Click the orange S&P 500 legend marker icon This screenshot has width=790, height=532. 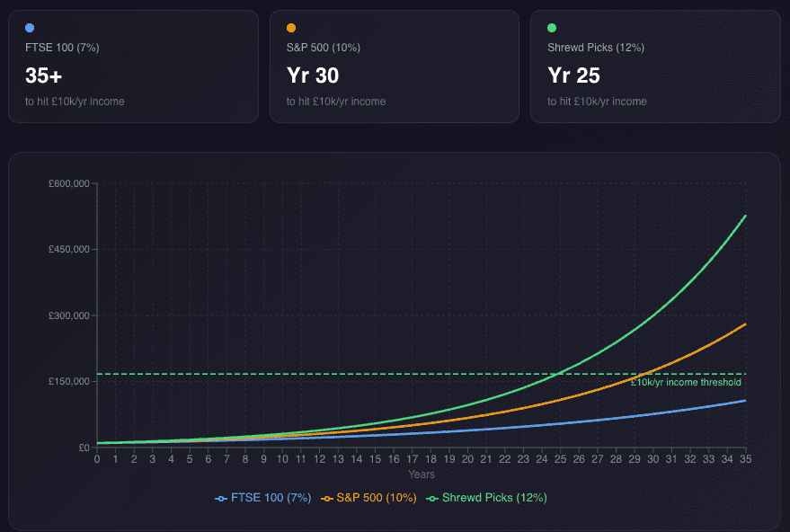point(328,498)
